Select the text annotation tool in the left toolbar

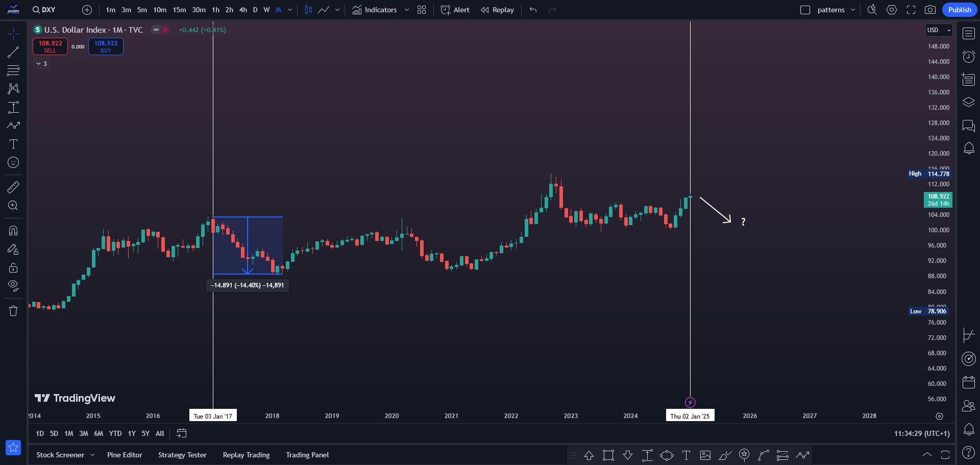point(13,144)
